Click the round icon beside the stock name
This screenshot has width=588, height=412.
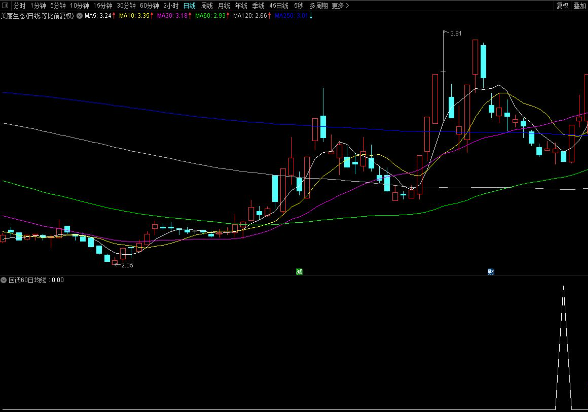pos(80,16)
